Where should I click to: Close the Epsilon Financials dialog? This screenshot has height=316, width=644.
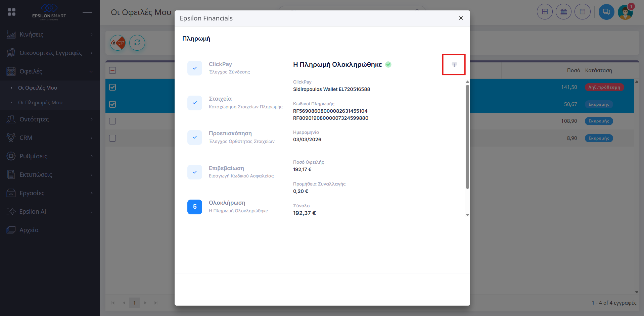(461, 18)
